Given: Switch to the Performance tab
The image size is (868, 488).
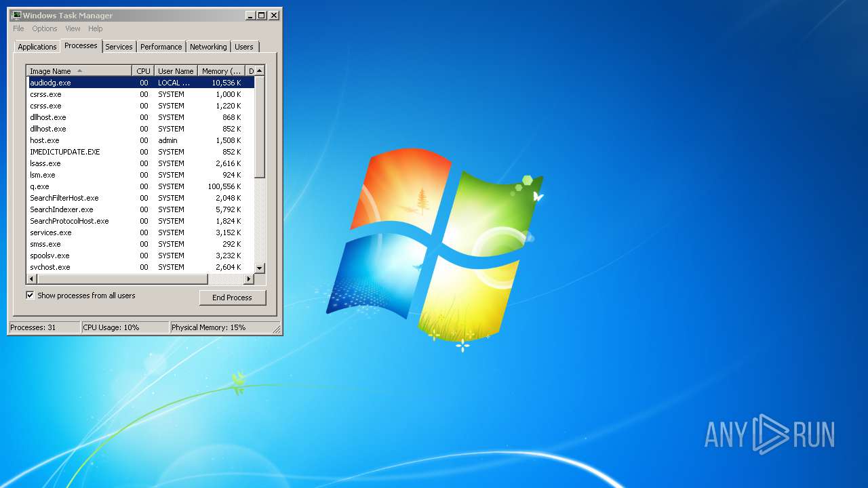Looking at the screenshot, I should pyautogui.click(x=161, y=47).
